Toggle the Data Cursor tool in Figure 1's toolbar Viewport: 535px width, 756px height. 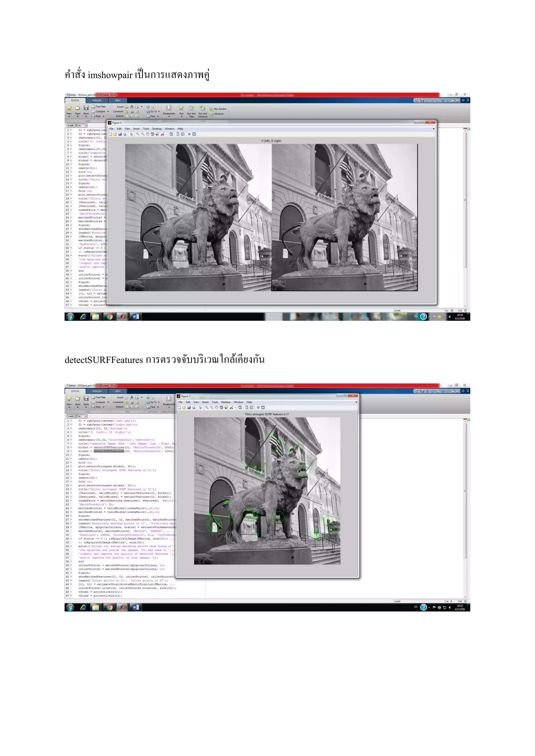point(157,134)
